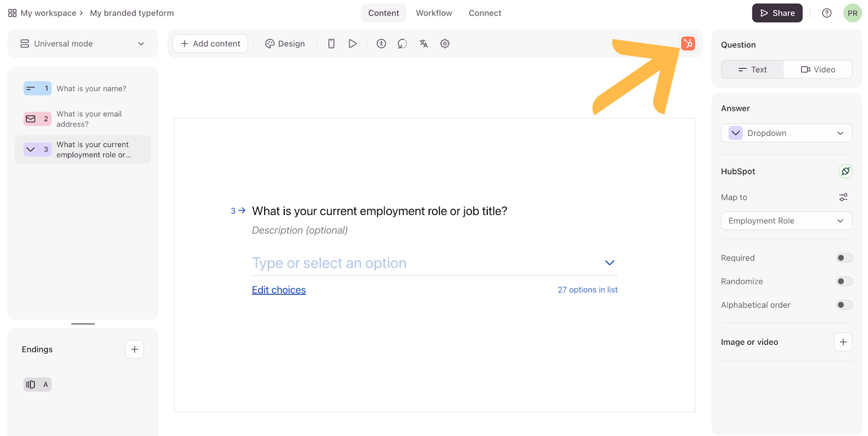This screenshot has height=436, width=868.
Task: Toggle Alphabetical order switch
Action: (x=844, y=305)
